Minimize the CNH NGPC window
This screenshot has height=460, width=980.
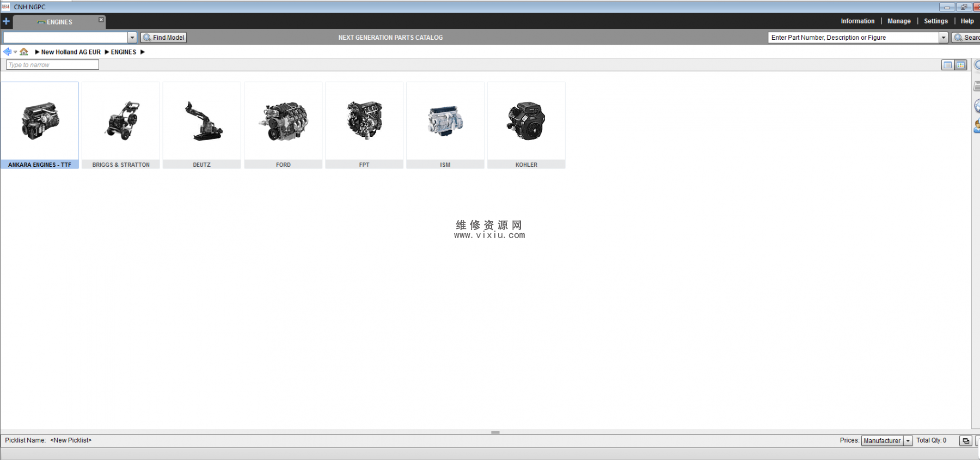coord(947,7)
